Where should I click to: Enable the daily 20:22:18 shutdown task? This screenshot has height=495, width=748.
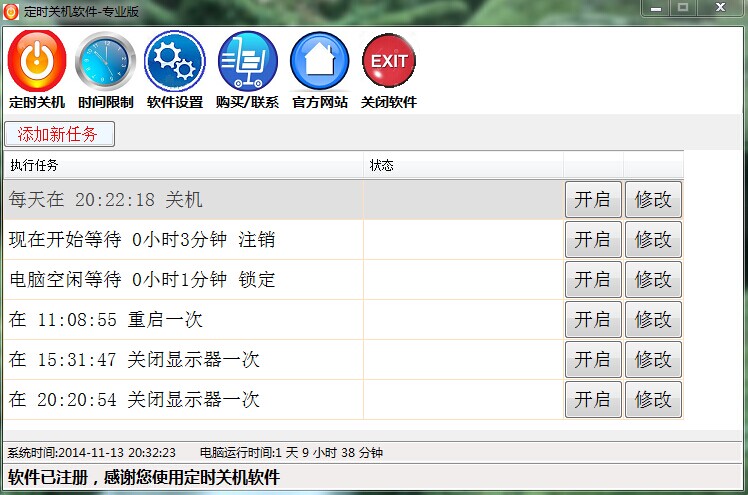click(x=593, y=200)
